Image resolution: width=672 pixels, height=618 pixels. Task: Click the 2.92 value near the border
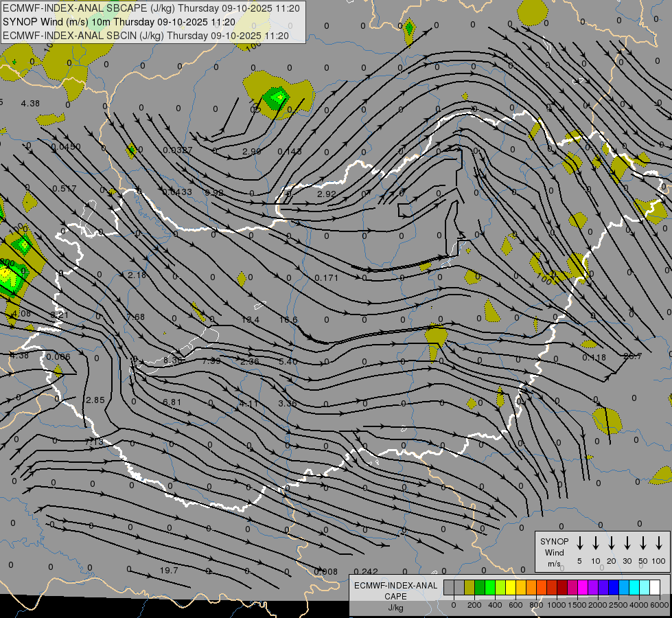(x=327, y=194)
